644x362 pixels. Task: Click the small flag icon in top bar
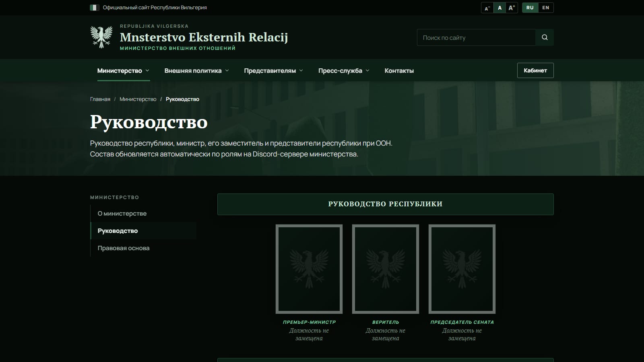click(95, 8)
